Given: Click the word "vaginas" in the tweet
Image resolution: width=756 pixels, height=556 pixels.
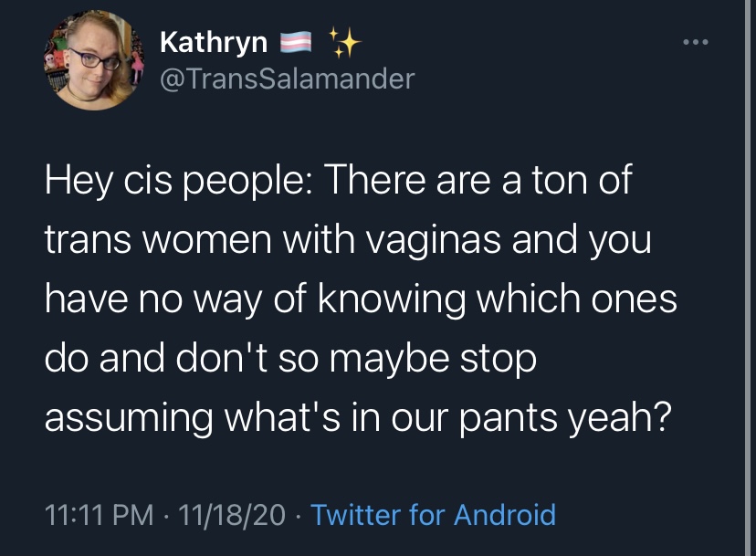Looking at the screenshot, I should [434, 240].
